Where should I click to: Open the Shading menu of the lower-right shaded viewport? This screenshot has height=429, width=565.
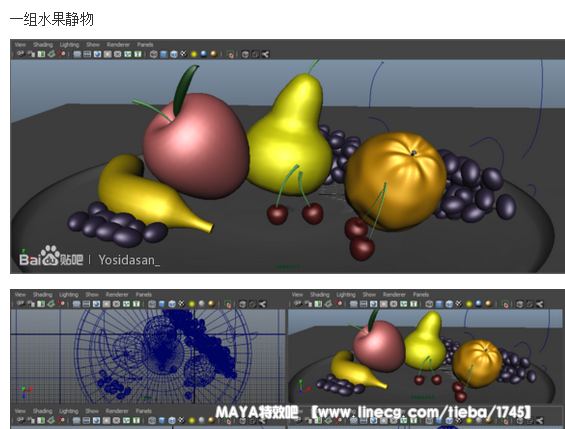[320, 295]
